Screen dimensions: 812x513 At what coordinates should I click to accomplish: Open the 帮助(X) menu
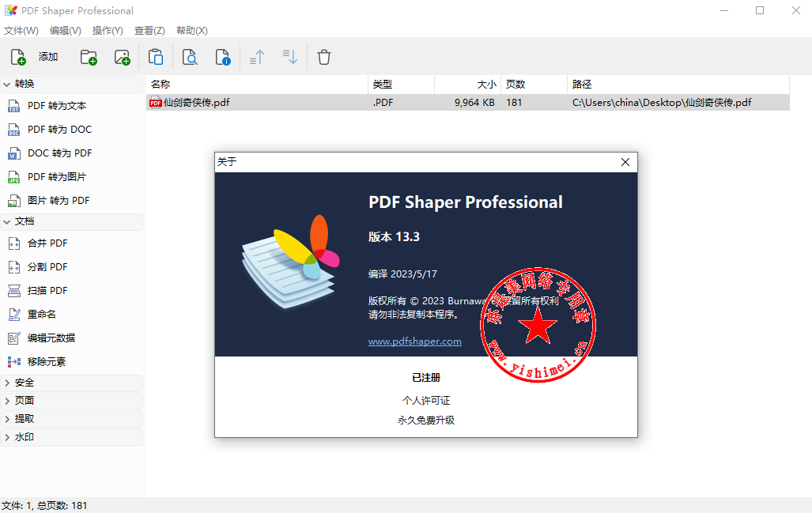pos(192,31)
